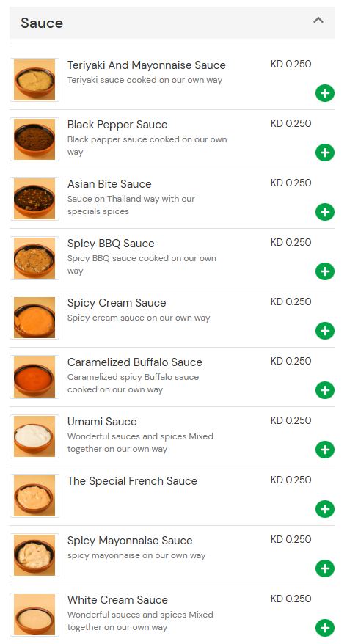Add White Cream Sauce with plus icon
Screen dimensions: 347x644
click(325, 628)
